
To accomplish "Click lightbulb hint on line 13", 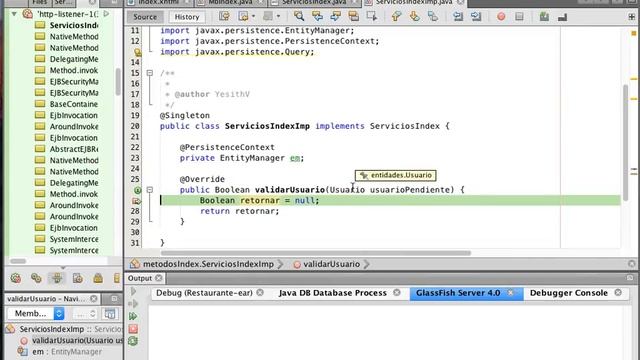I will pos(138,52).
